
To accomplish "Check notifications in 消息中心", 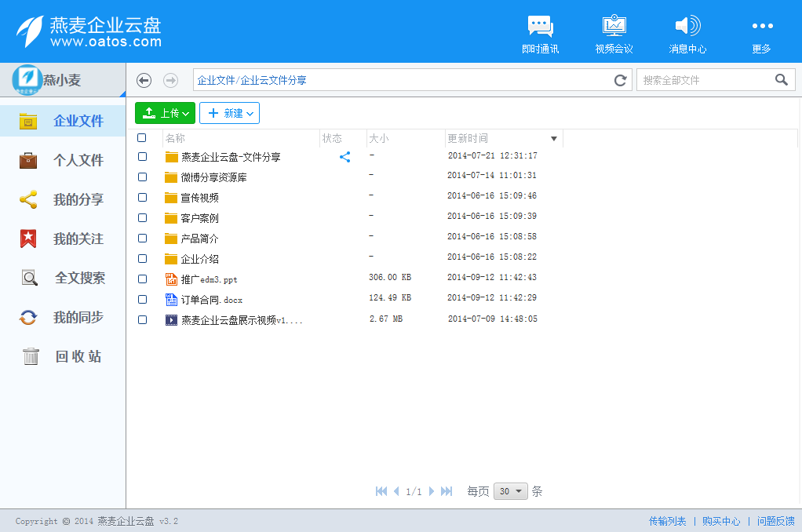I will coord(687,31).
